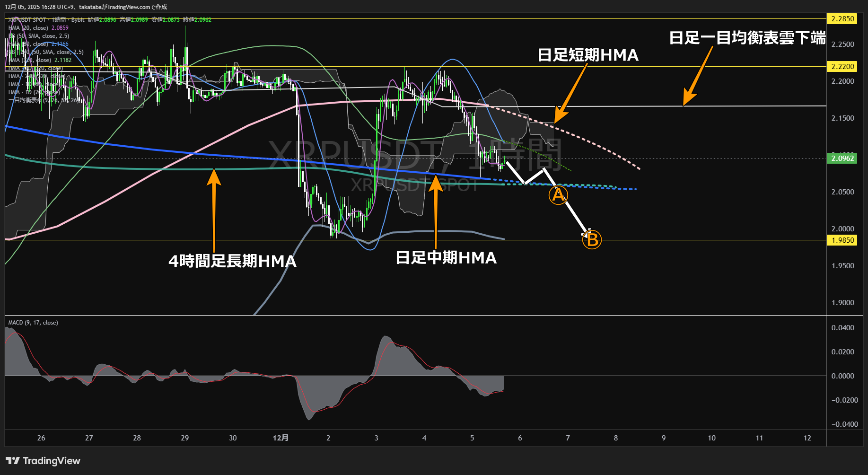Click the green 2.0962 current price label
The width and height of the screenshot is (868, 475).
click(x=842, y=158)
